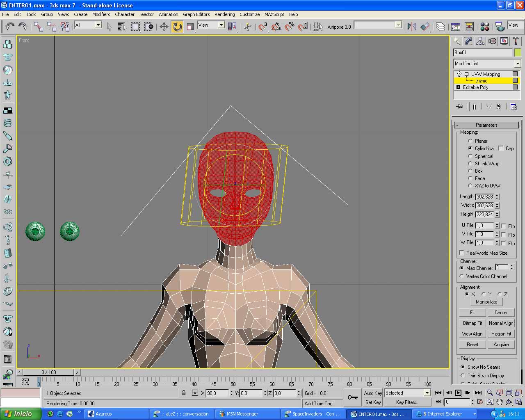Click the time slider showing 0 / 100
The height and width of the screenshot is (420, 525).
coord(48,372)
